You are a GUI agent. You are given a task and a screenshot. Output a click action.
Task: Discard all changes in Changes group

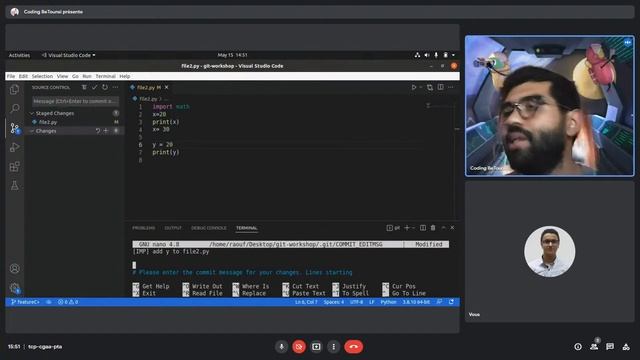[x=98, y=131]
